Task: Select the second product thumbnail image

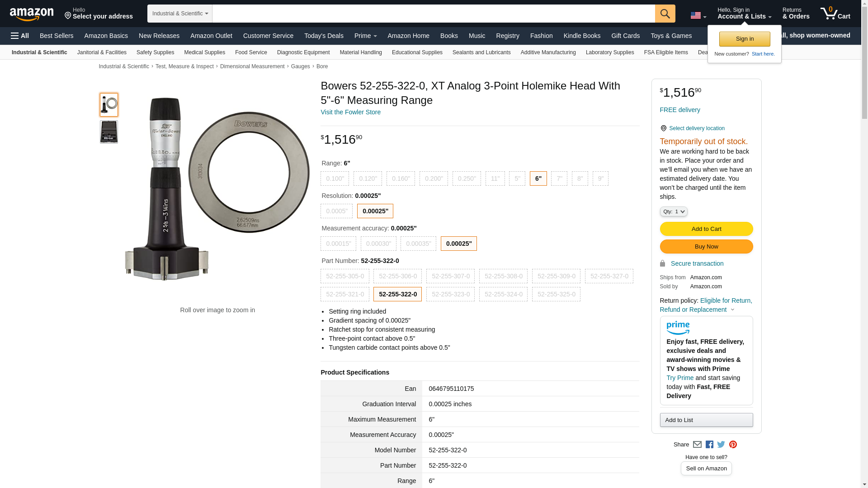Action: pos(109,131)
